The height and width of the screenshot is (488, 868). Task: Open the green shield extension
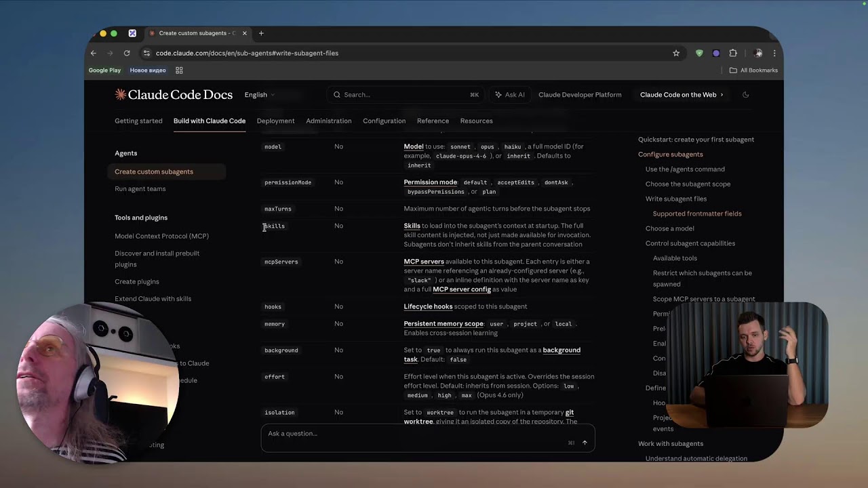[699, 53]
